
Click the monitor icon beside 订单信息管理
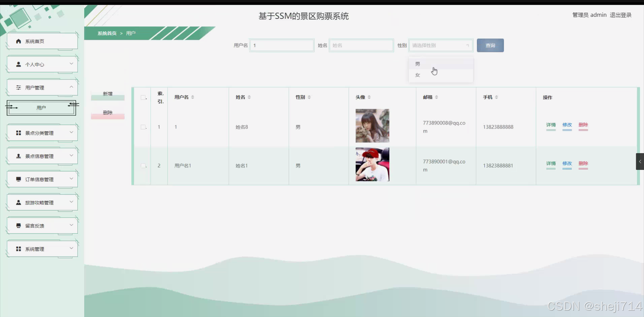(x=18, y=179)
